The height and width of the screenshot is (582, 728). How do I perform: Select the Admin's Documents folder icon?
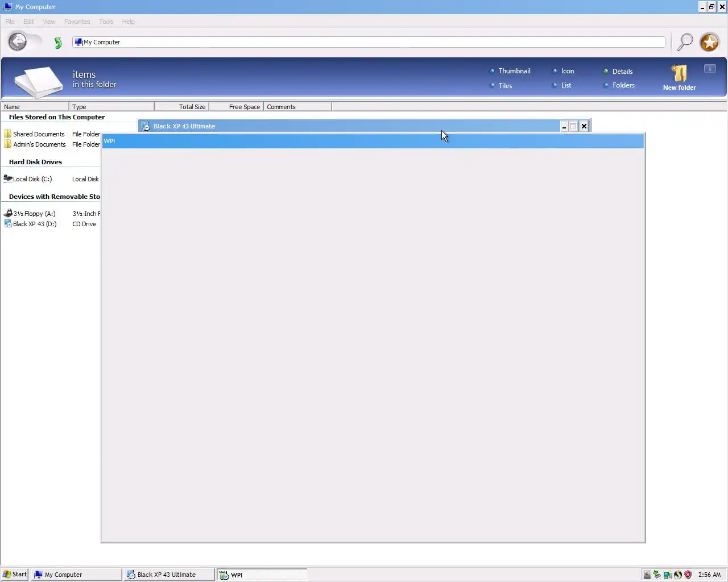(x=7, y=144)
